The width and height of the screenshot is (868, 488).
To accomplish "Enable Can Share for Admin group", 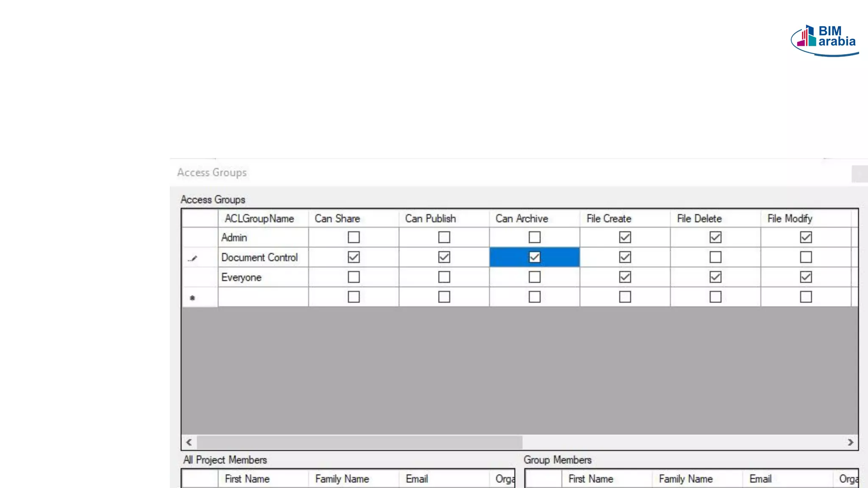I will pyautogui.click(x=353, y=237).
